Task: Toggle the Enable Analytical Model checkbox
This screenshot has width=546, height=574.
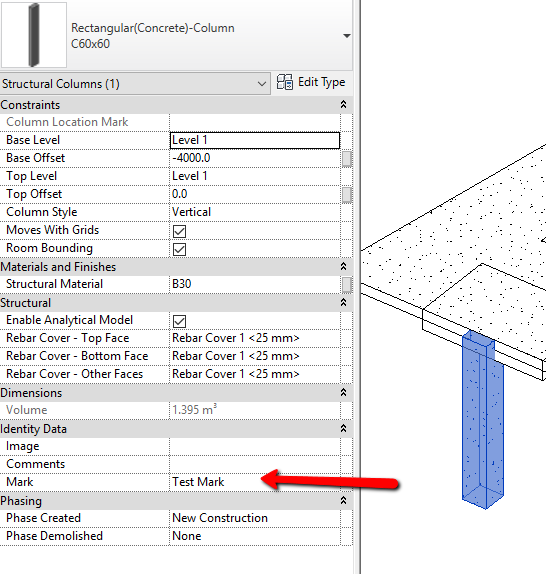Action: tap(179, 321)
